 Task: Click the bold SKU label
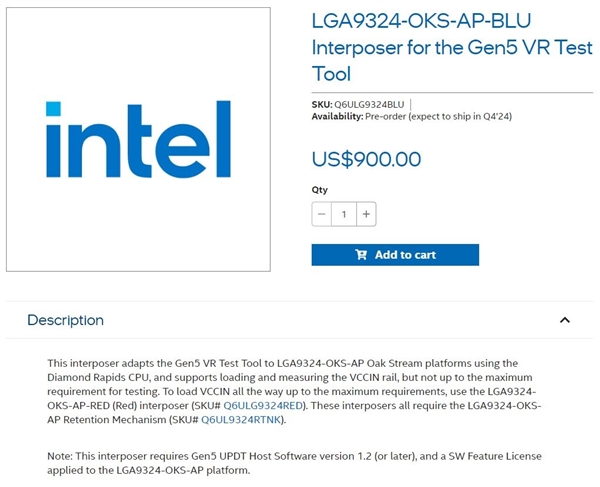point(322,104)
